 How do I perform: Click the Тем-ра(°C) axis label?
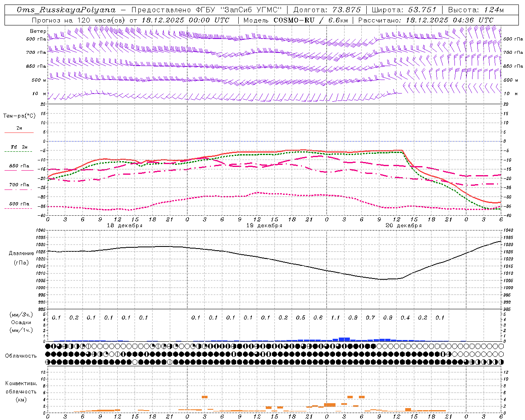click(19, 116)
